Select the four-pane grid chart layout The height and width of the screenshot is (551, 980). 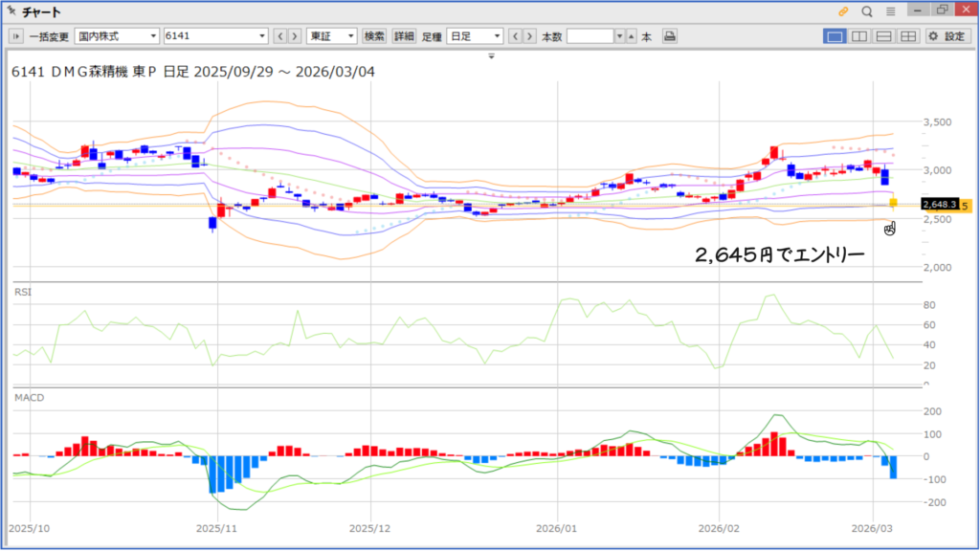click(x=907, y=36)
